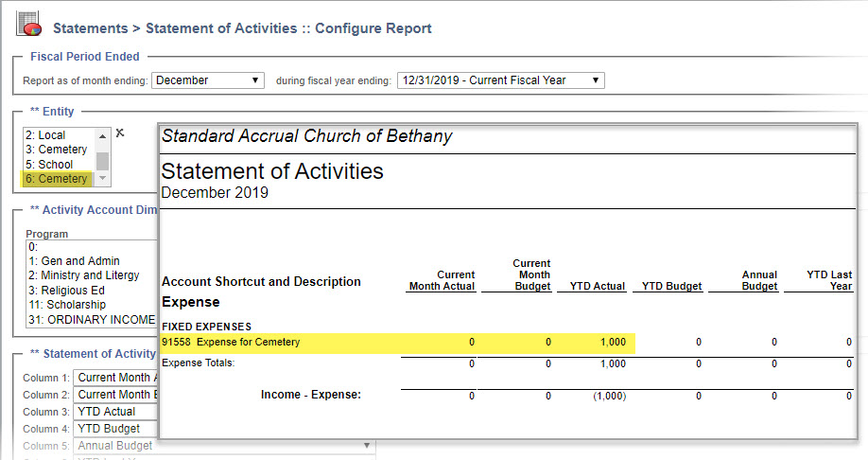The height and width of the screenshot is (460, 868).
Task: Click the YTD Actual column header
Action: pyautogui.click(x=598, y=287)
